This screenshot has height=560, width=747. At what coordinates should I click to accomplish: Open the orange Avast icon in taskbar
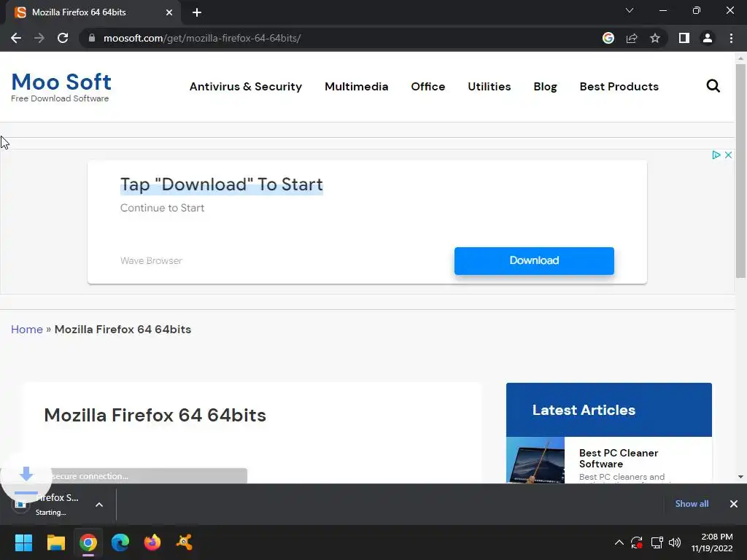coord(185,542)
